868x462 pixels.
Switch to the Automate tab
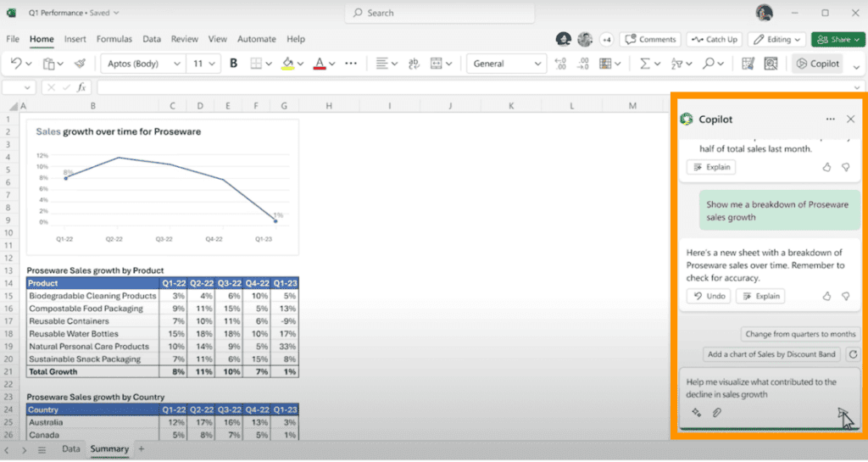[x=256, y=39]
